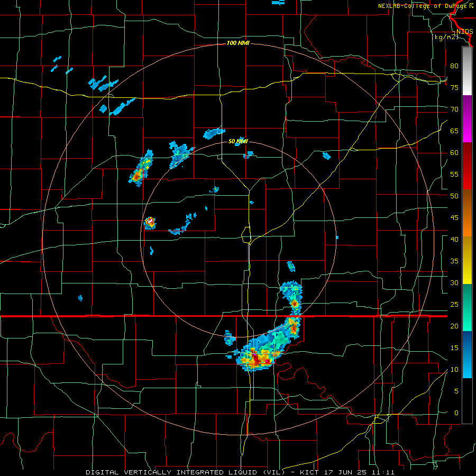
Task: Click the 25 value on the color scale
Action: pos(454,305)
